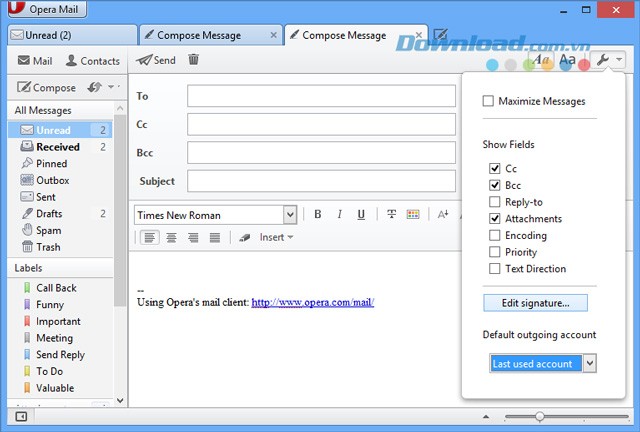Align text left
Image resolution: width=640 pixels, height=432 pixels.
coord(150,237)
